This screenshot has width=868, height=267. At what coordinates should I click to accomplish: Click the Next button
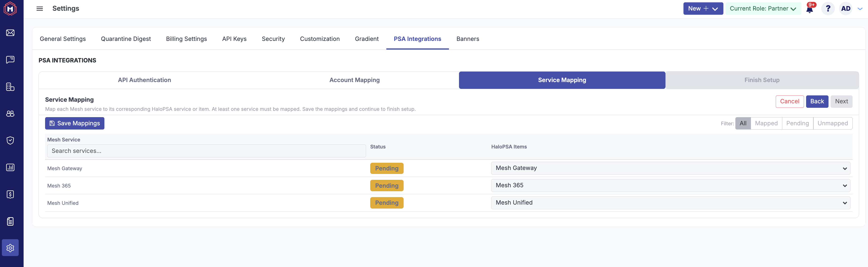pyautogui.click(x=841, y=101)
